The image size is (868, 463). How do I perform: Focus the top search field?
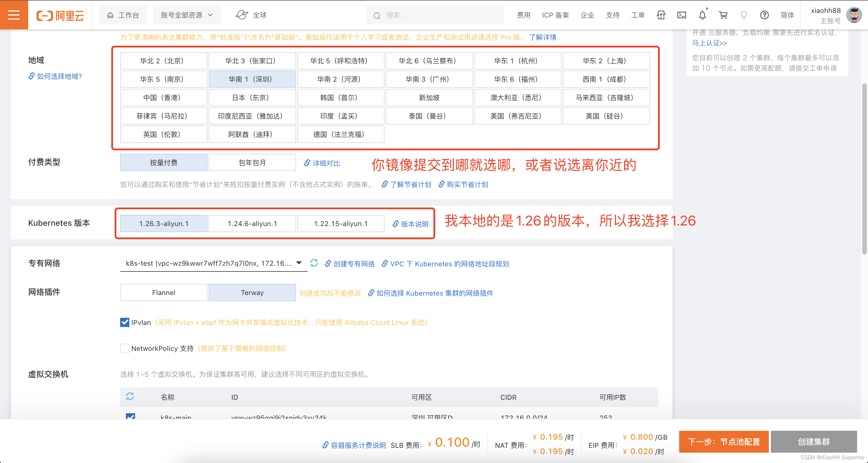point(435,15)
